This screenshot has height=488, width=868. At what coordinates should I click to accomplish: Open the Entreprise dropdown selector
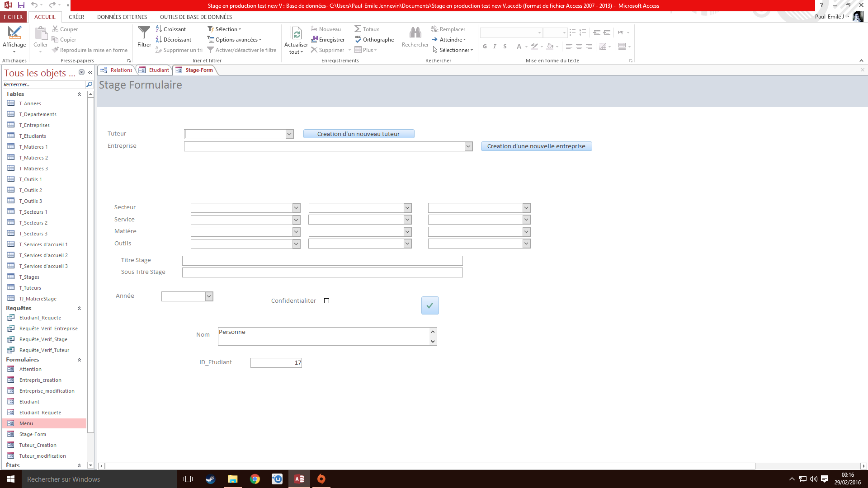[x=468, y=146]
